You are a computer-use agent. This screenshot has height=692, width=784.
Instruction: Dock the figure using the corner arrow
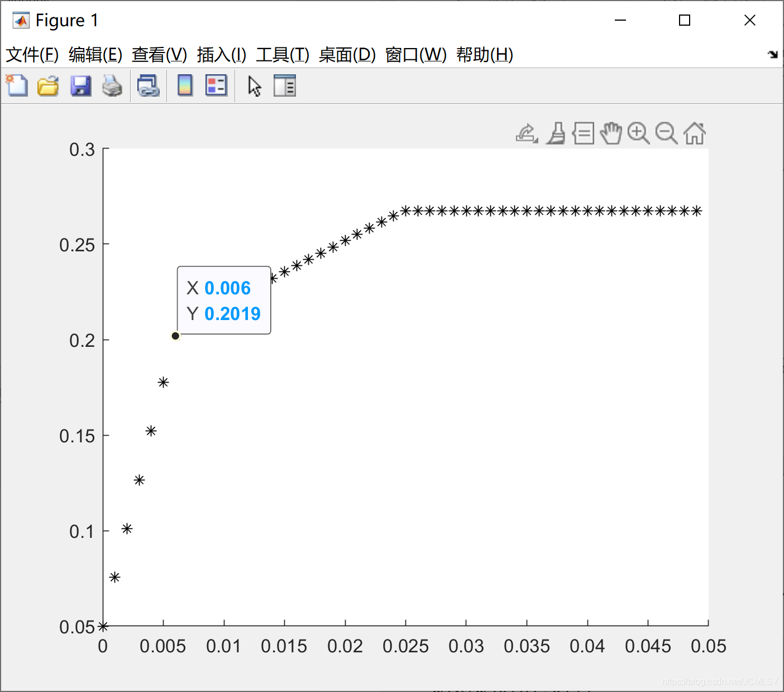tap(773, 54)
